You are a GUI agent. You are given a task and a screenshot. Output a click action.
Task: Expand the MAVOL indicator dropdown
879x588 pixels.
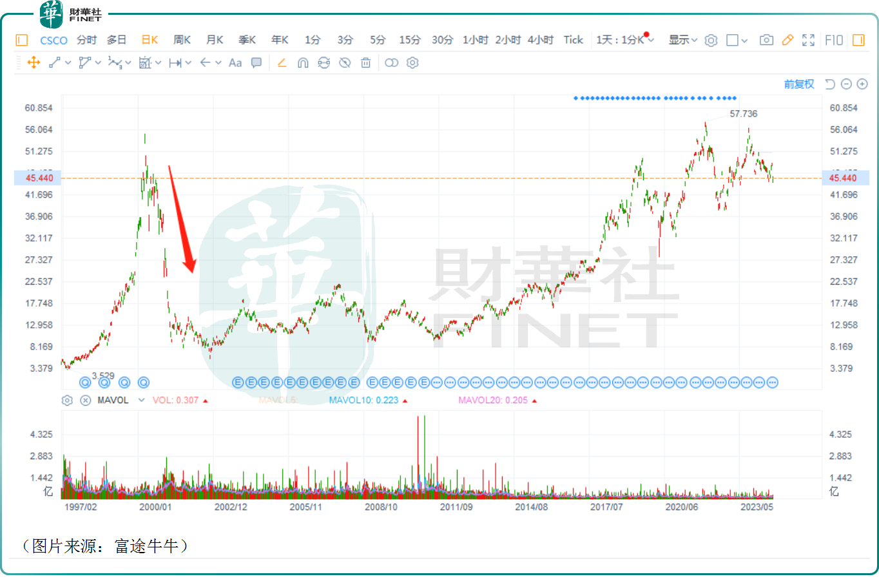tap(141, 401)
